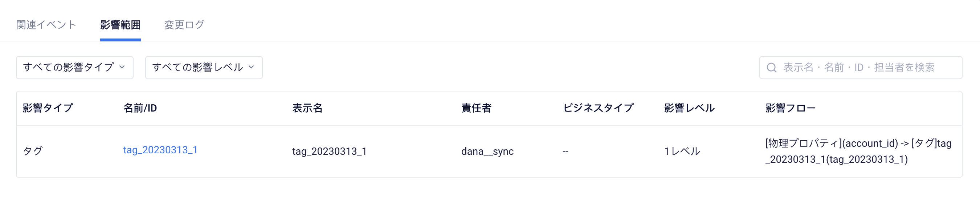Image resolution: width=980 pixels, height=202 pixels.
Task: Click the ビジネスタイプ column header
Action: [598, 108]
